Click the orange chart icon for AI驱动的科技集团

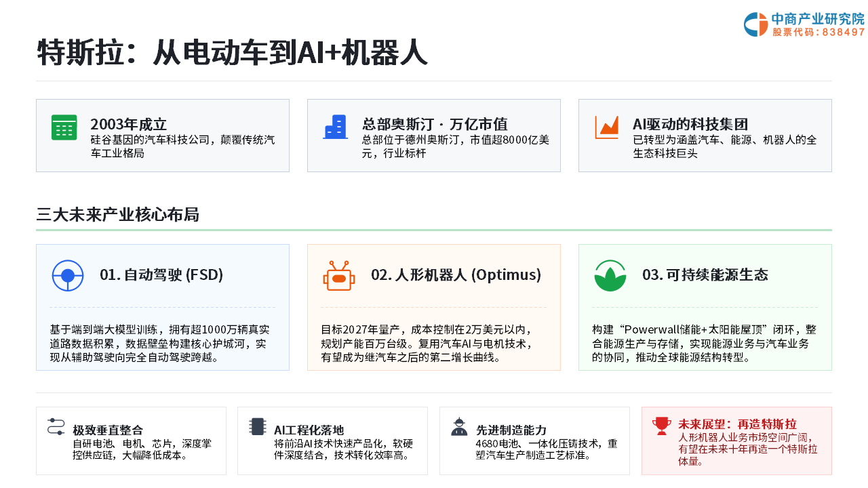[607, 127]
